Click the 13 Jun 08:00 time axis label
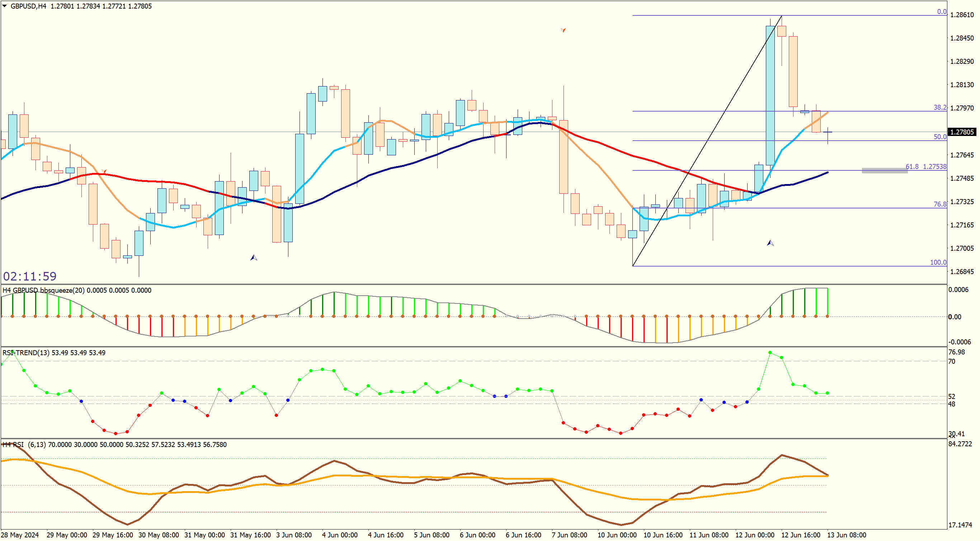The image size is (980, 541). click(x=847, y=535)
